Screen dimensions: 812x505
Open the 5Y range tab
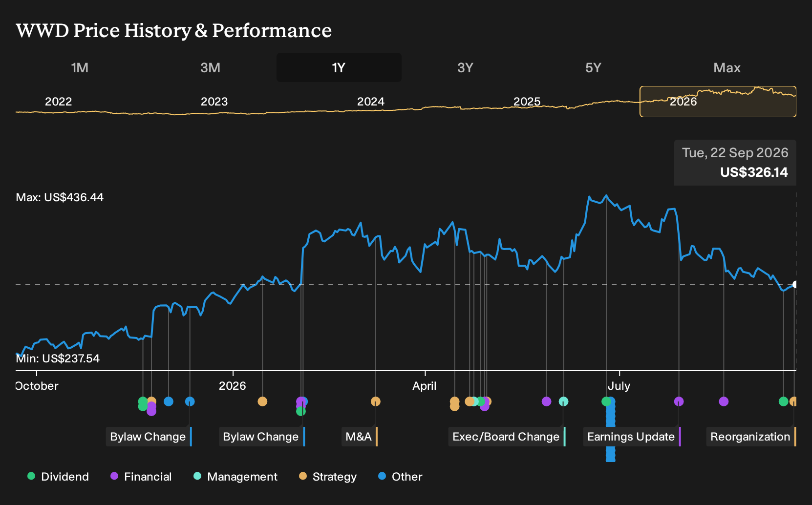593,67
